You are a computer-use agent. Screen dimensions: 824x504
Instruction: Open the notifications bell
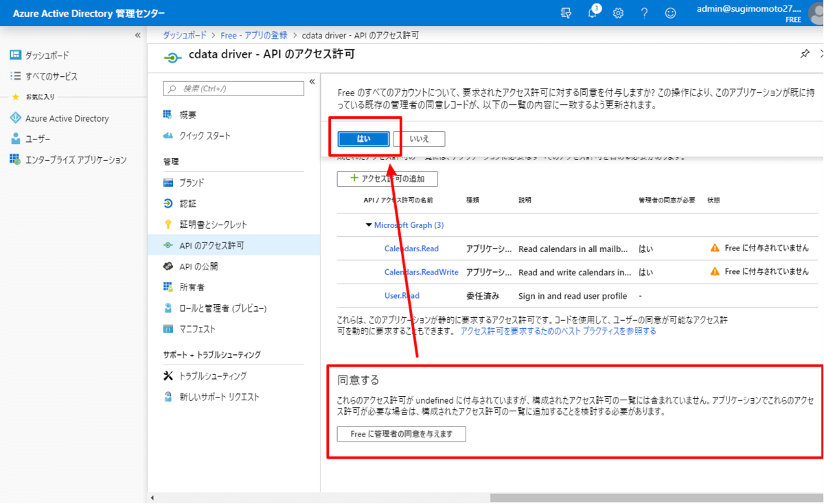pos(593,13)
